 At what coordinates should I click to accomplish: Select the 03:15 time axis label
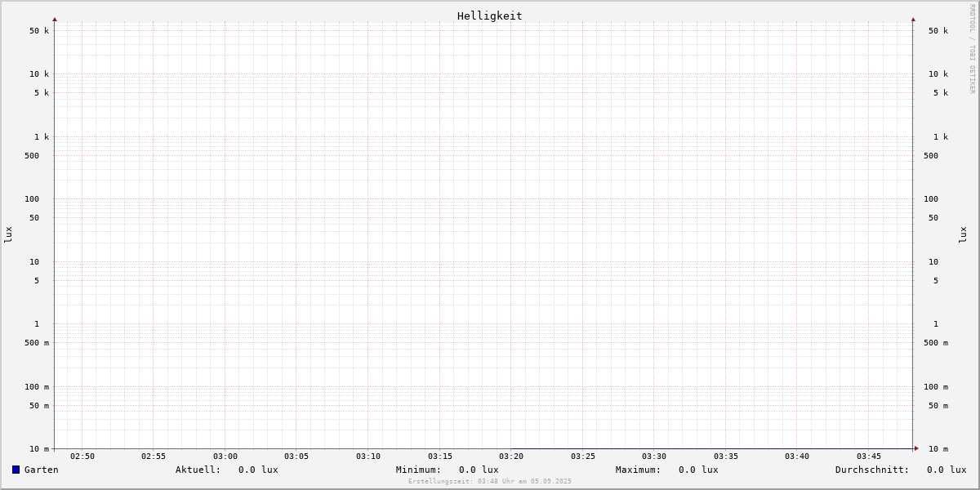[x=440, y=457]
